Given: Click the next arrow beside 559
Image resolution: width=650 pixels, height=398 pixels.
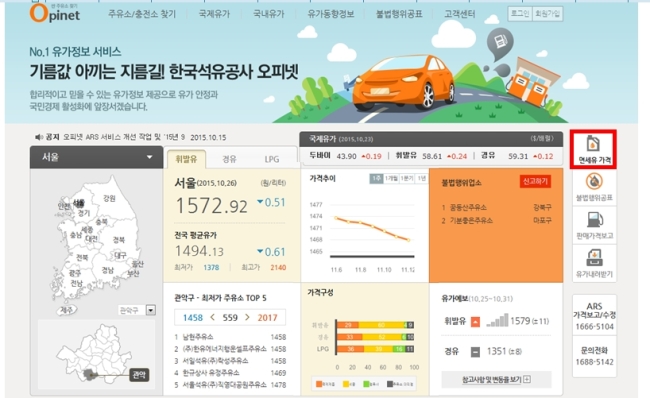Looking at the screenshot, I should point(247,317).
